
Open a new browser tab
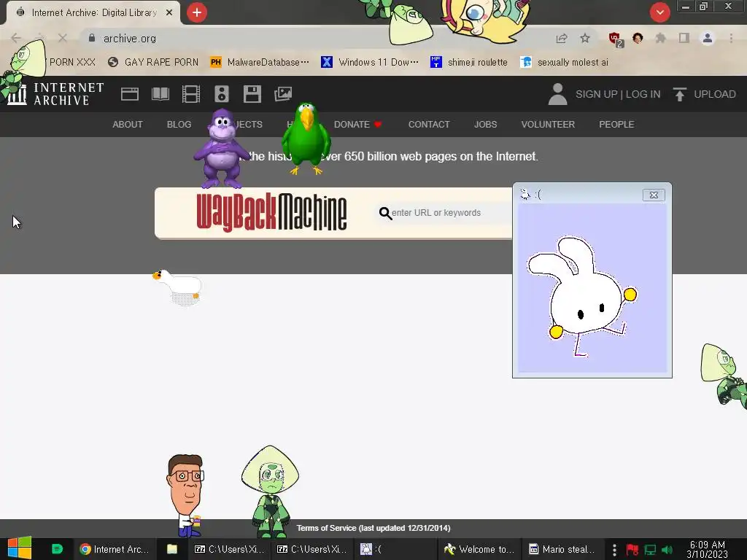(197, 12)
